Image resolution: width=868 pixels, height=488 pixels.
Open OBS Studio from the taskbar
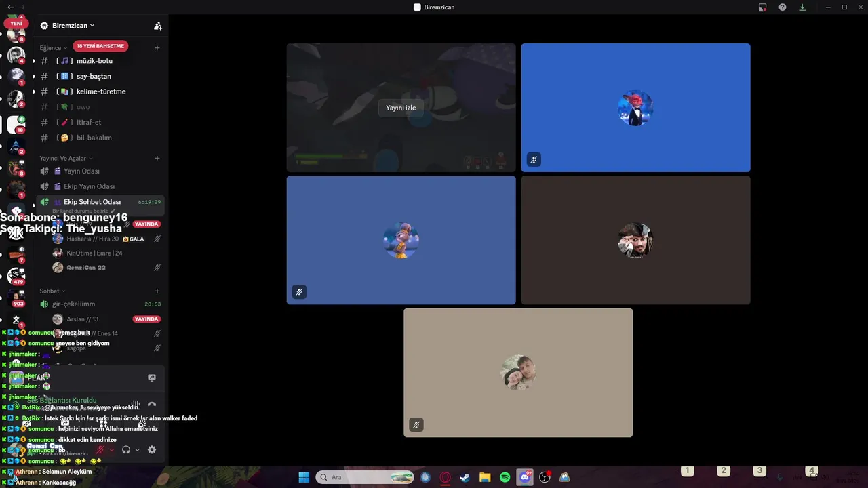545,477
